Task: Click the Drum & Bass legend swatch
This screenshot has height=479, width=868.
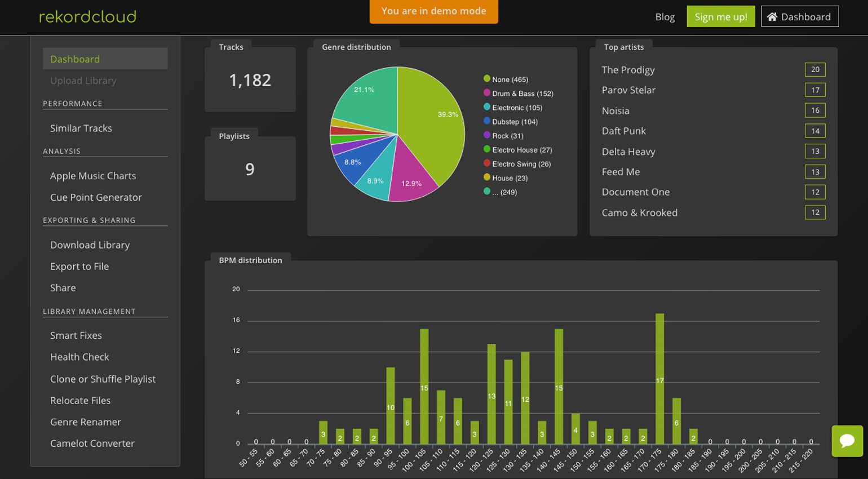Action: (x=487, y=93)
